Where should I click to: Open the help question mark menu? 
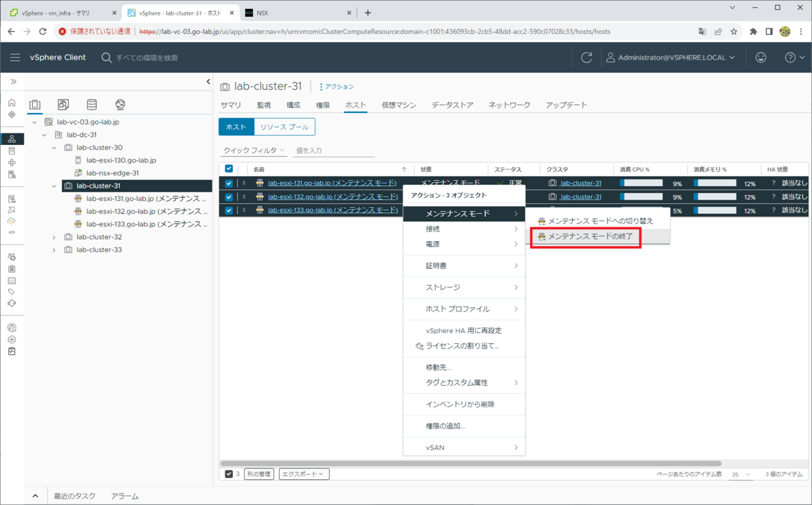(794, 58)
